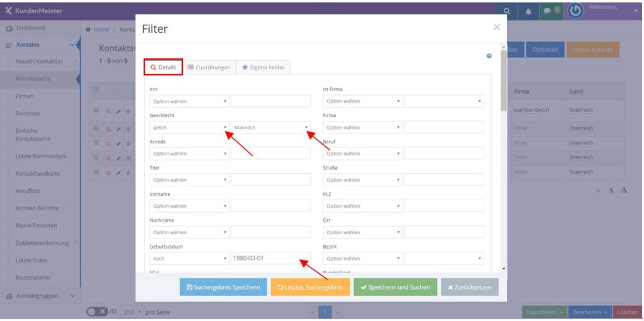The height and width of the screenshot is (321, 644).
Task: Open Titel operator dropdown
Action: click(189, 179)
